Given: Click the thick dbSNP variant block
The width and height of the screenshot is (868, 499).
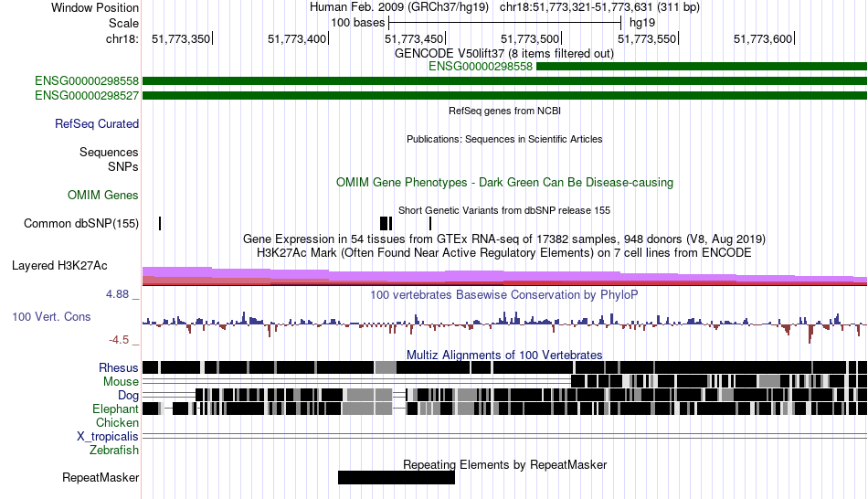Looking at the screenshot, I should (386, 223).
